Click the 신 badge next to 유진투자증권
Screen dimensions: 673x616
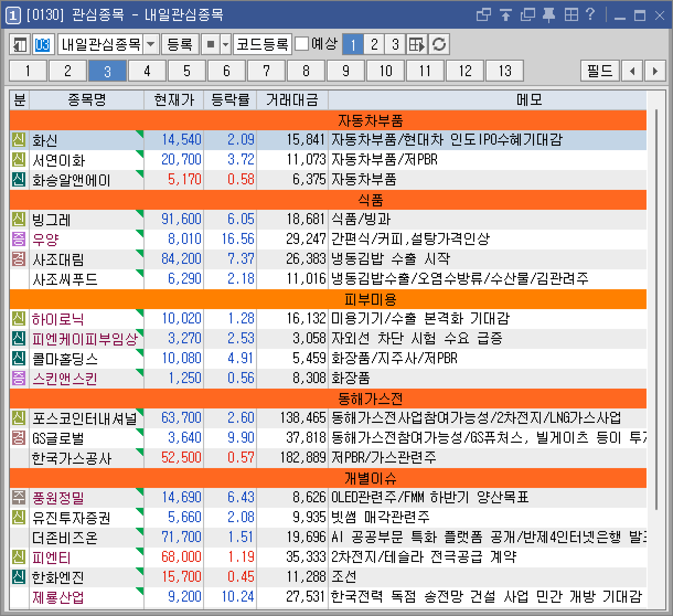(19, 518)
